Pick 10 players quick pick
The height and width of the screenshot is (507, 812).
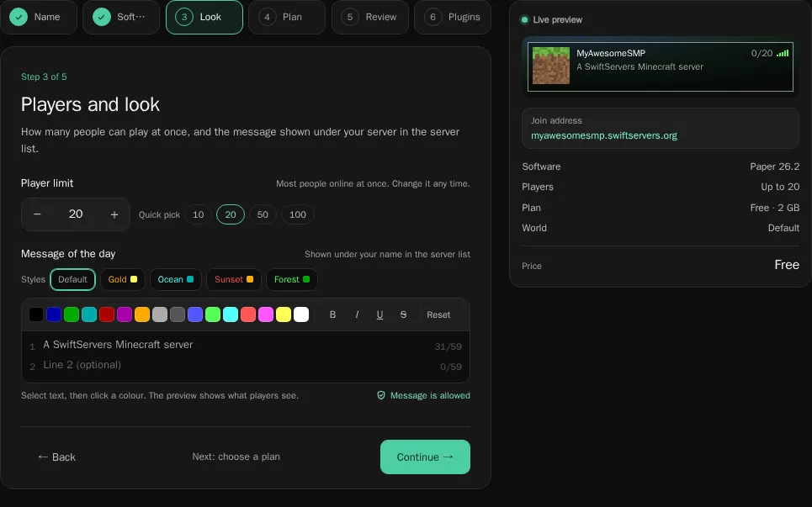tap(199, 214)
